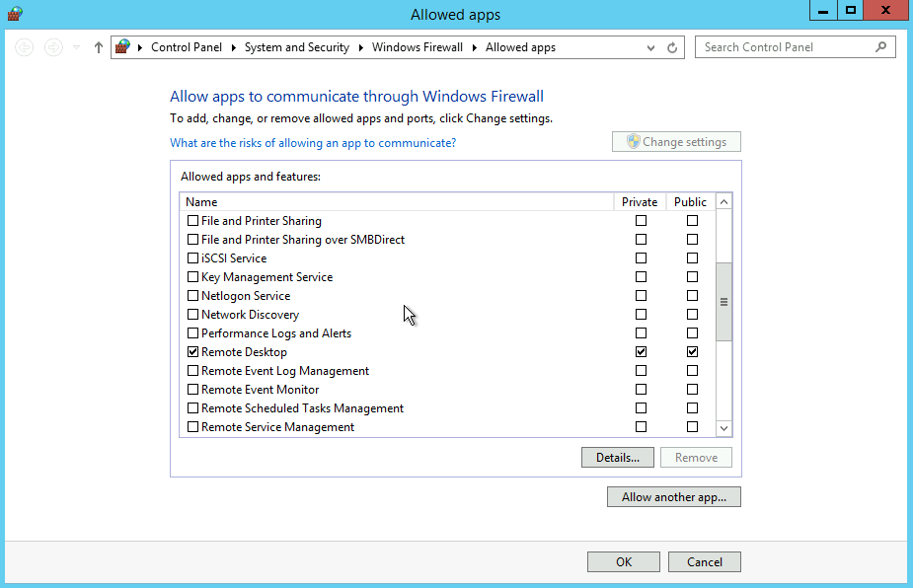Open Details for the selected app
913x588 pixels.
click(618, 458)
